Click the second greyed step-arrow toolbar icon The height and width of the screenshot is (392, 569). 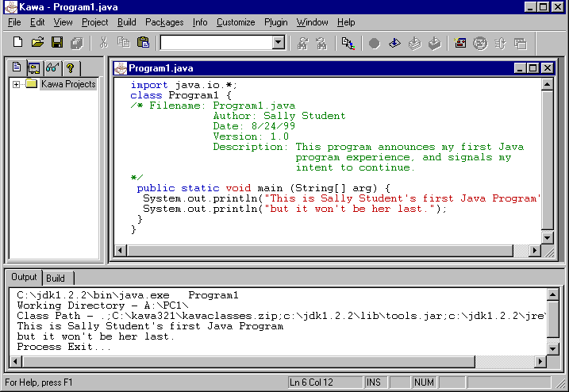pyautogui.click(x=434, y=44)
